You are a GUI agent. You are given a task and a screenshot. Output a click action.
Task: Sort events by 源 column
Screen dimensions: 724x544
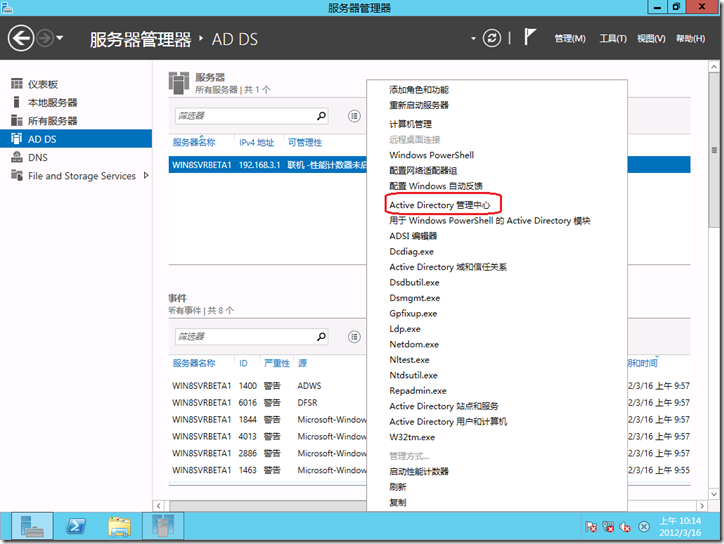click(x=302, y=363)
